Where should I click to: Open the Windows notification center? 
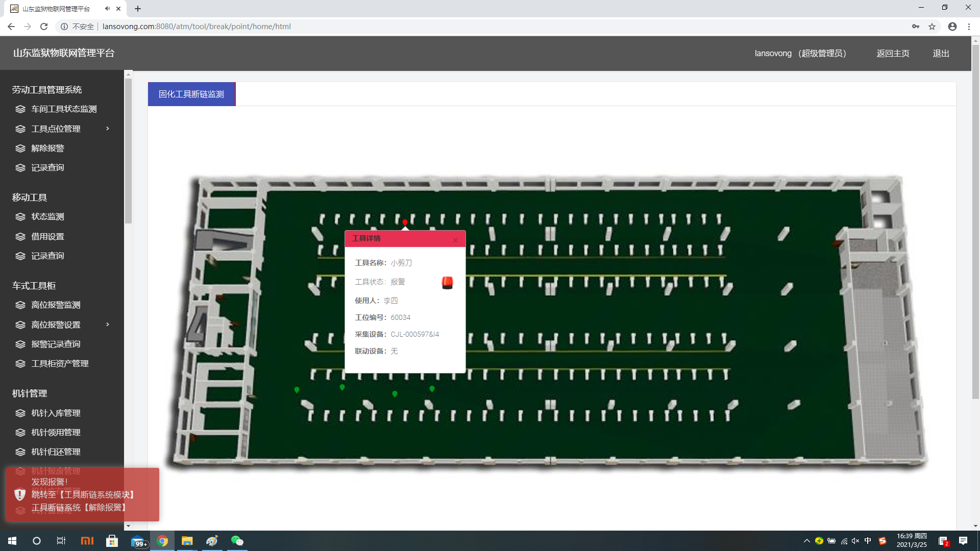963,541
